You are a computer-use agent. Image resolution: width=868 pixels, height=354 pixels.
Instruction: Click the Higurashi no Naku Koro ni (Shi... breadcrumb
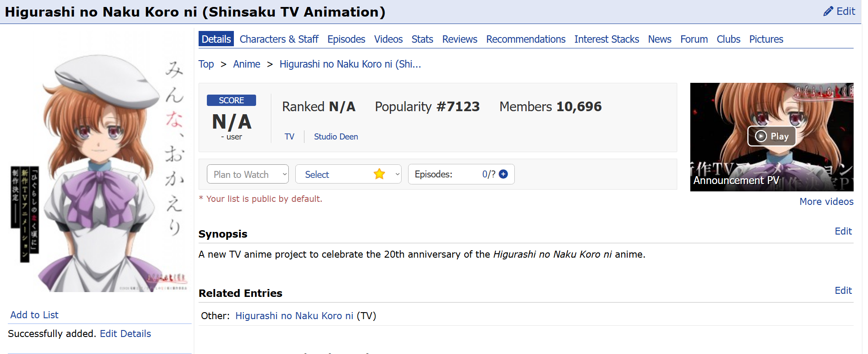click(x=350, y=64)
